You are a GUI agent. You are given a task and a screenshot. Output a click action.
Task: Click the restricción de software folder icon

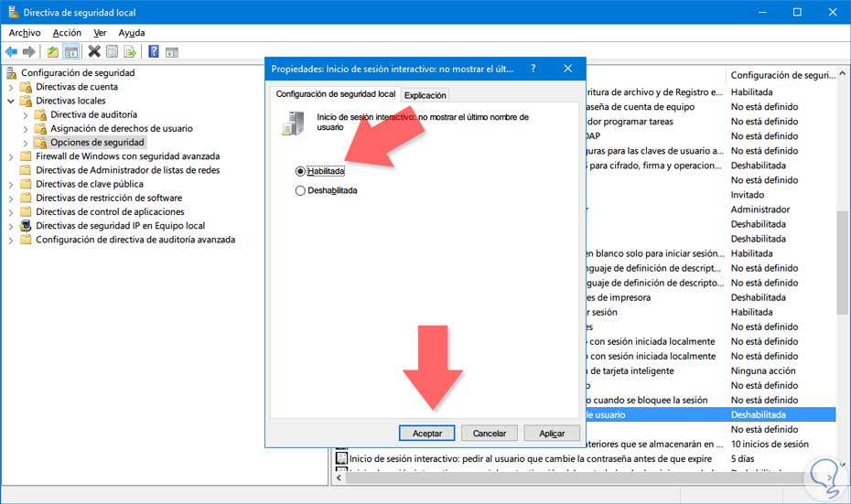tap(26, 198)
